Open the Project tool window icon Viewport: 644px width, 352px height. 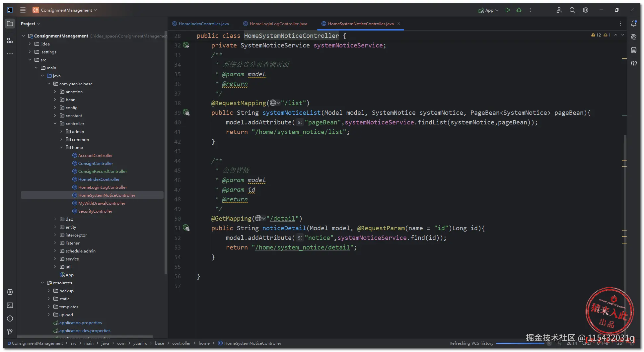(x=10, y=24)
